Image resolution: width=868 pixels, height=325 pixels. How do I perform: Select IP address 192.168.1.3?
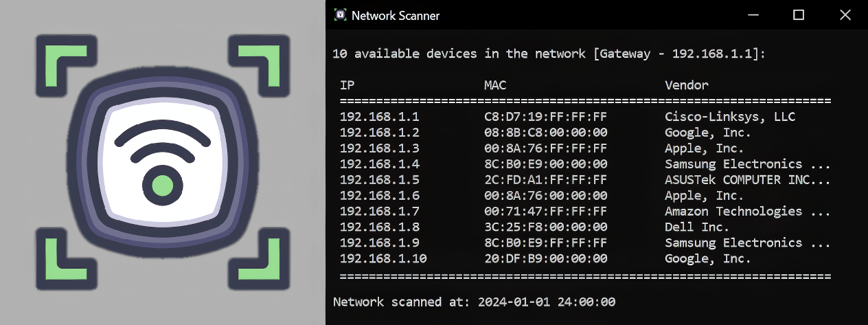tap(380, 148)
